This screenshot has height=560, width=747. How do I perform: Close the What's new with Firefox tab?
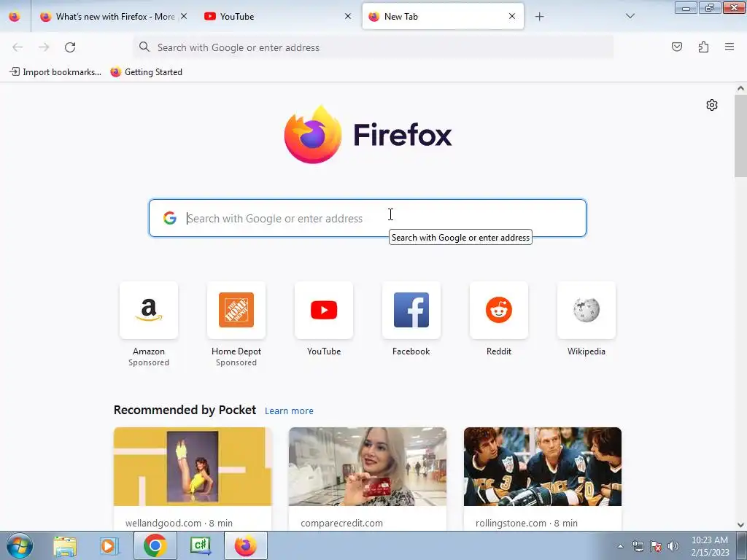coord(184,16)
